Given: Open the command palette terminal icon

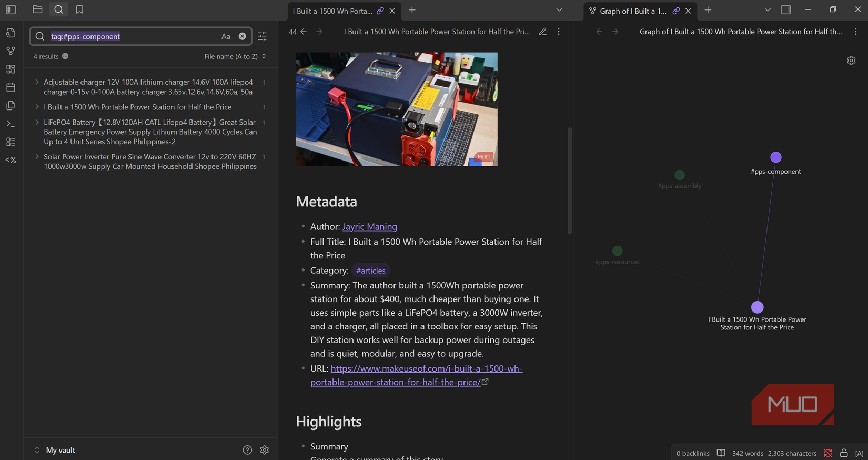Looking at the screenshot, I should pyautogui.click(x=11, y=124).
